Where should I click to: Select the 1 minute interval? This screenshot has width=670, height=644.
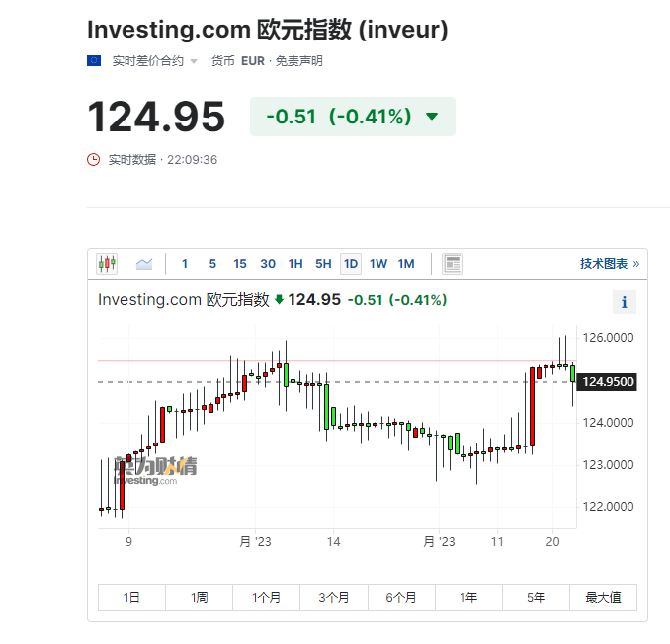(x=185, y=264)
